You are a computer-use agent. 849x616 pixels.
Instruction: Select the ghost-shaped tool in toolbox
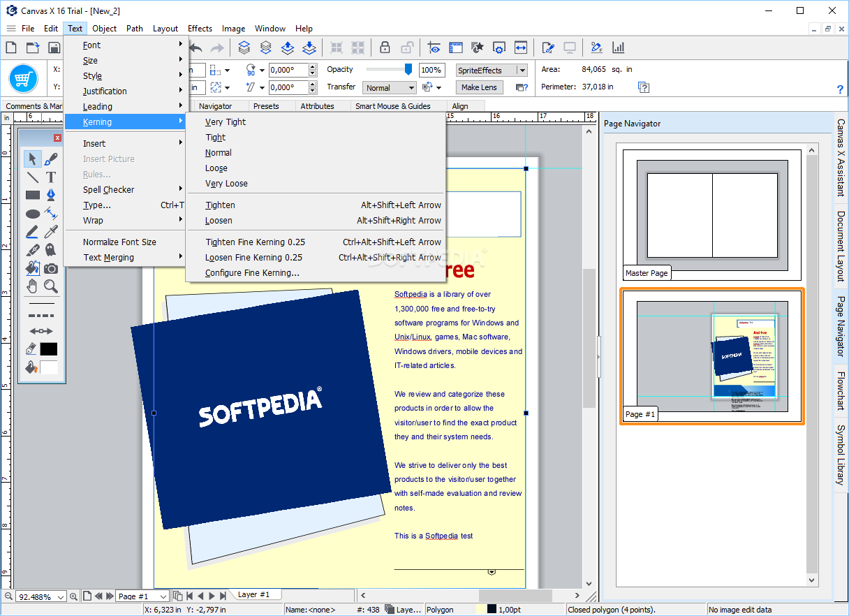(51, 250)
